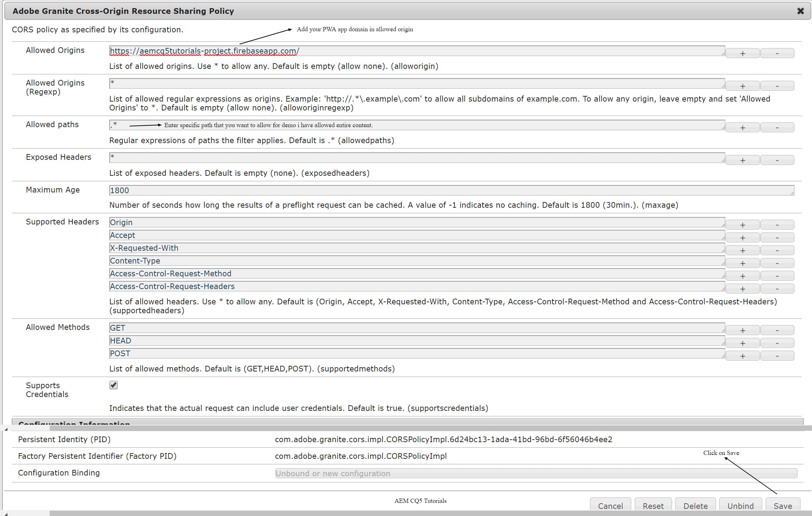Click the Configuration Binding field

(536, 473)
